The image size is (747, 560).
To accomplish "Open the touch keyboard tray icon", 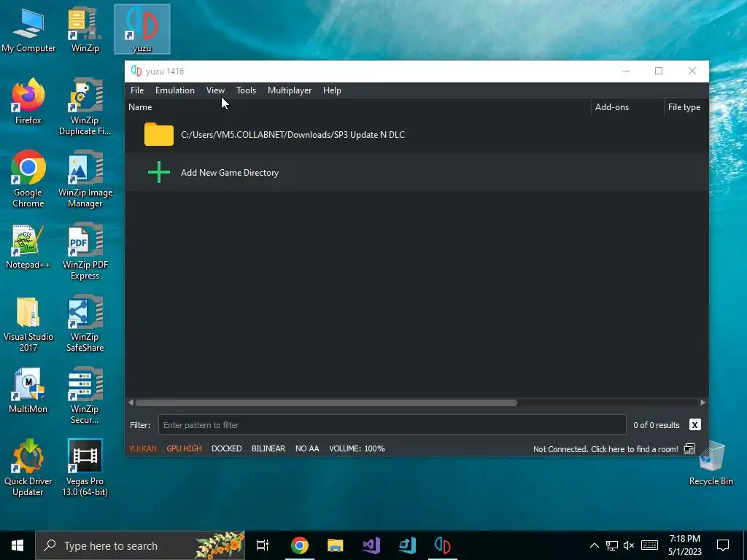I will pos(649,545).
